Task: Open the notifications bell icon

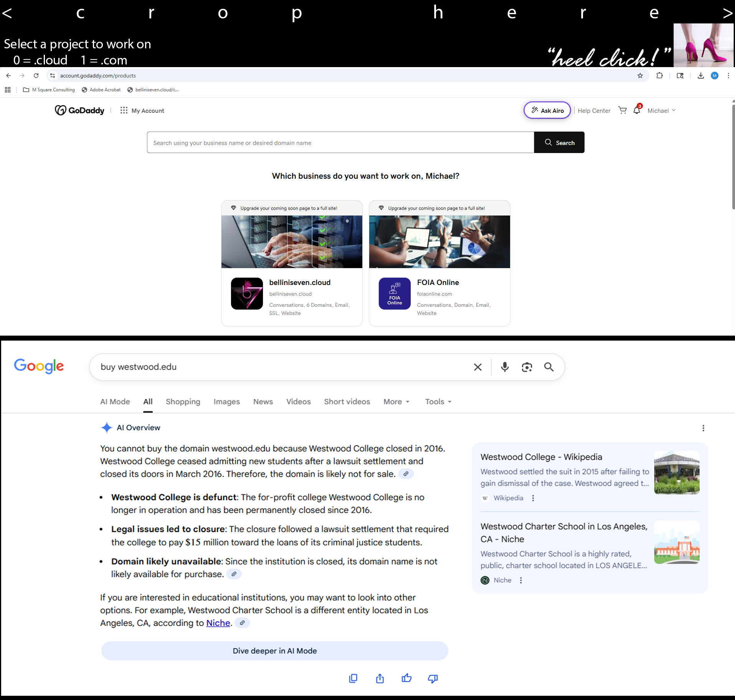Action: tap(637, 110)
